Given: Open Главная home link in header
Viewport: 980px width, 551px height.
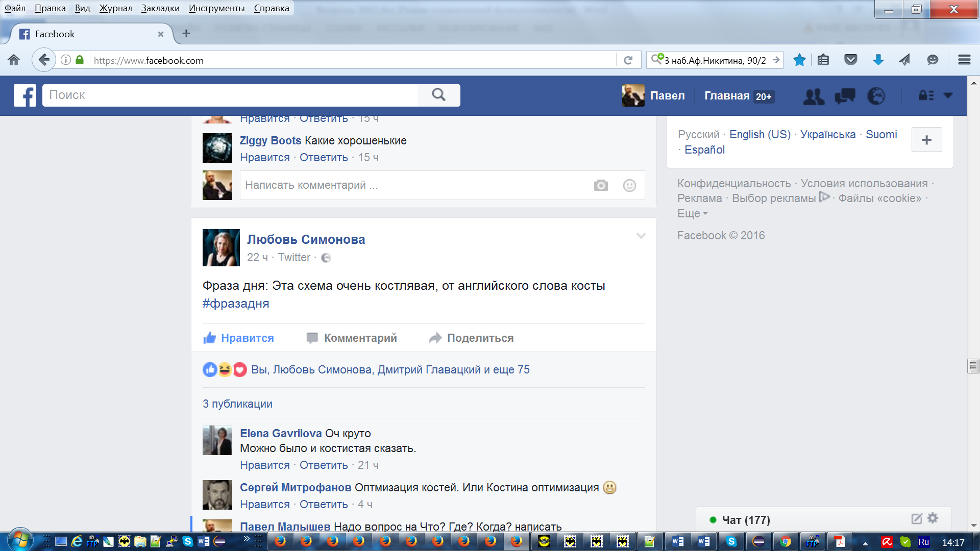Looking at the screenshot, I should [727, 96].
